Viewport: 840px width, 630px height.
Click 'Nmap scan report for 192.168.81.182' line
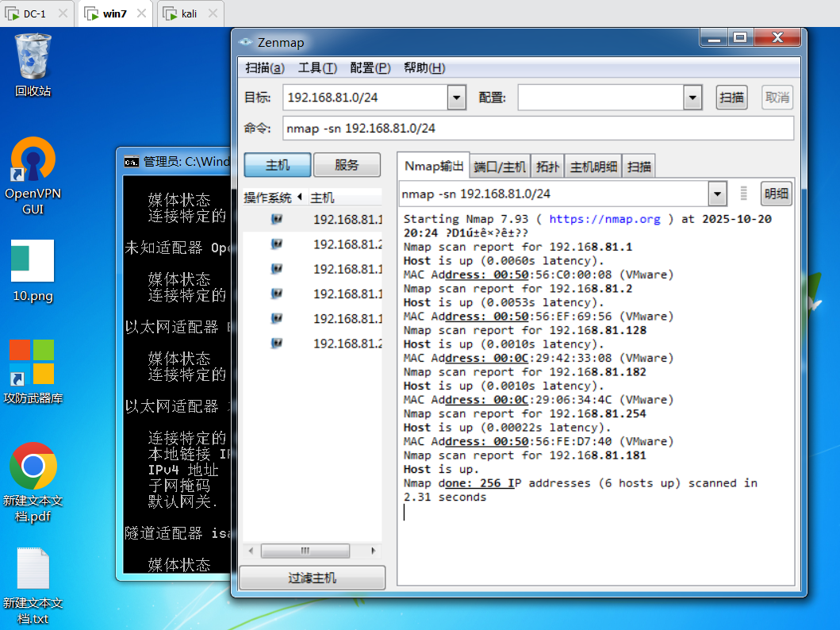click(x=525, y=372)
